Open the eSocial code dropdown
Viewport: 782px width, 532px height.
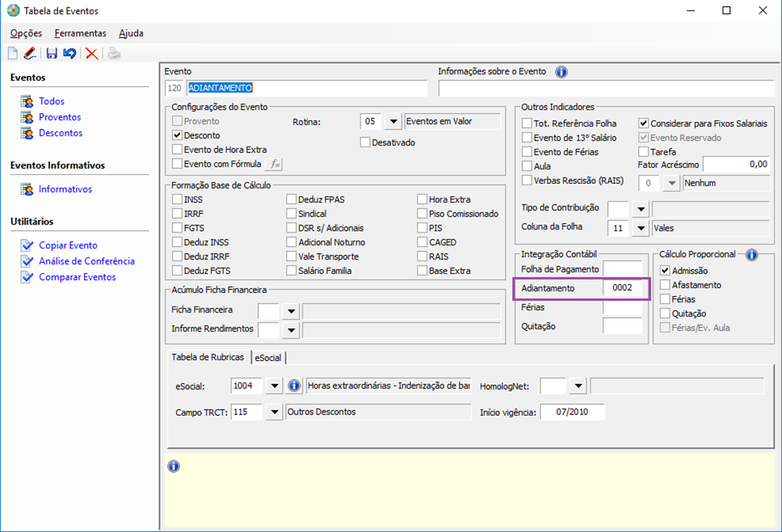coord(275,386)
